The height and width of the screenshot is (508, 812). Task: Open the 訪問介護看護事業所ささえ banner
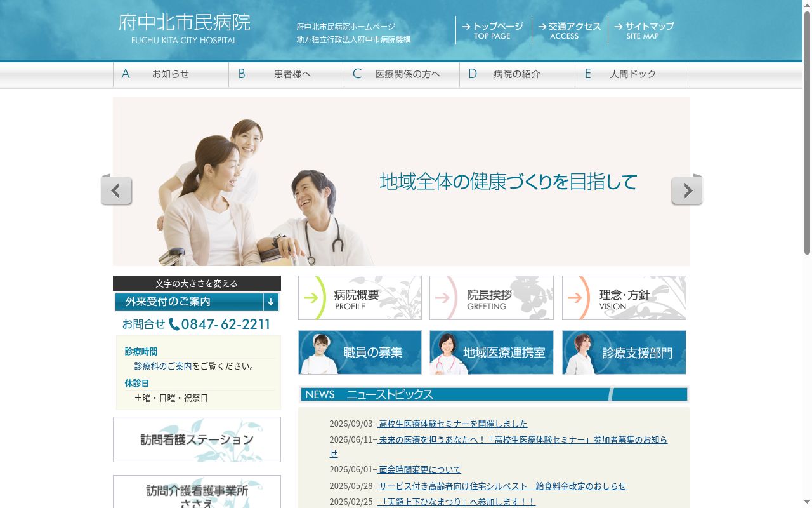[197, 492]
